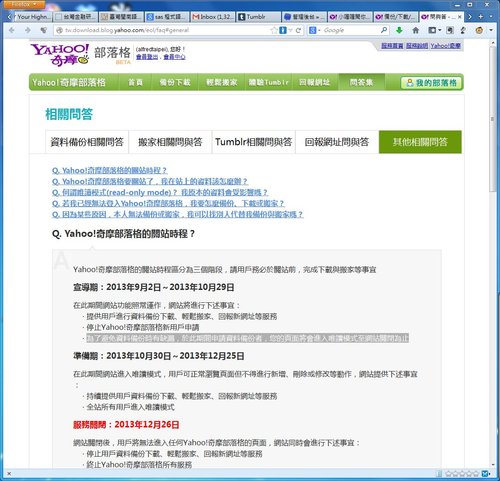The height and width of the screenshot is (481, 500).
Task: Select the 搬家相關問與答 tab
Action: (170, 142)
